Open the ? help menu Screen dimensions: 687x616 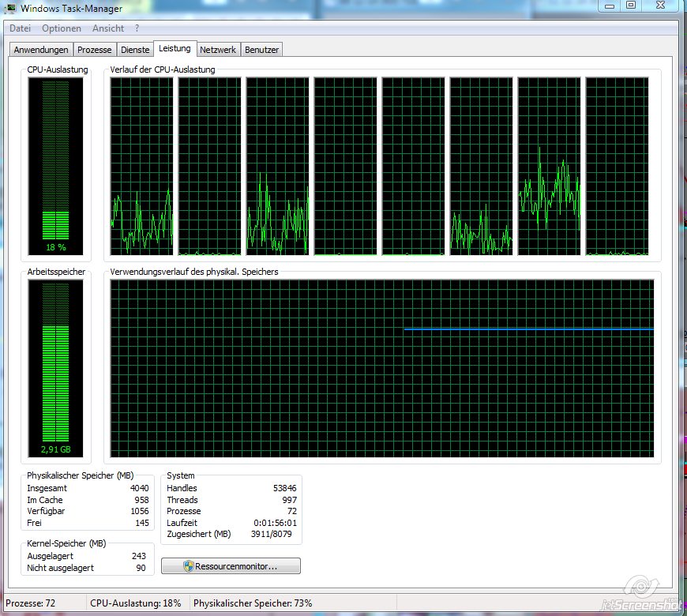[137, 28]
